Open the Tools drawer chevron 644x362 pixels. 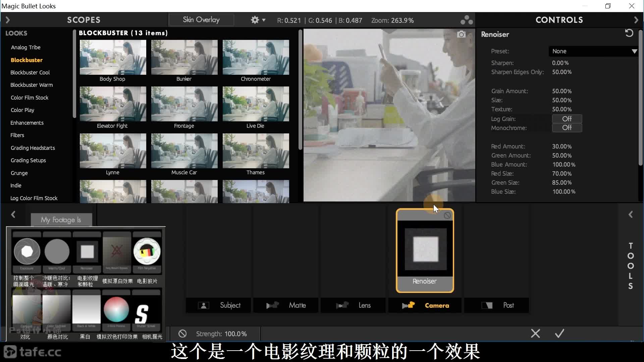(631, 215)
